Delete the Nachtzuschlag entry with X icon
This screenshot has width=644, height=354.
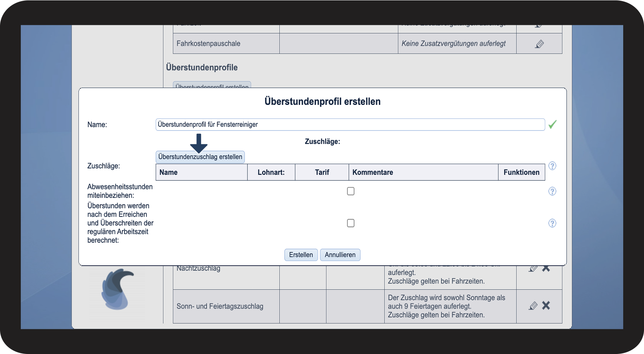pos(546,269)
